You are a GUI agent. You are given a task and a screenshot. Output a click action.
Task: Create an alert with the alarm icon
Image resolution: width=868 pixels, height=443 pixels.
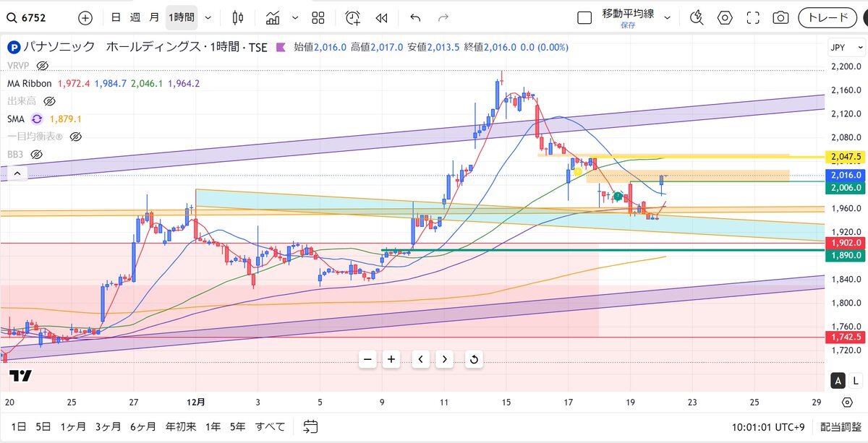pos(352,17)
